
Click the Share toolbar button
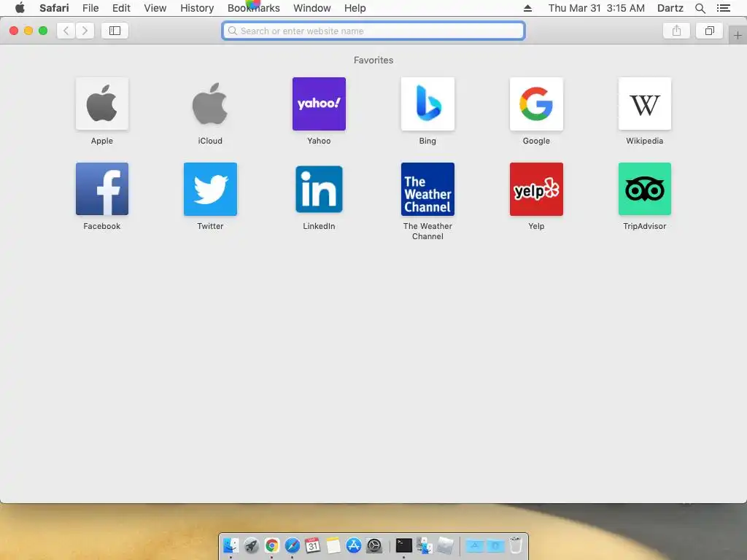point(676,31)
